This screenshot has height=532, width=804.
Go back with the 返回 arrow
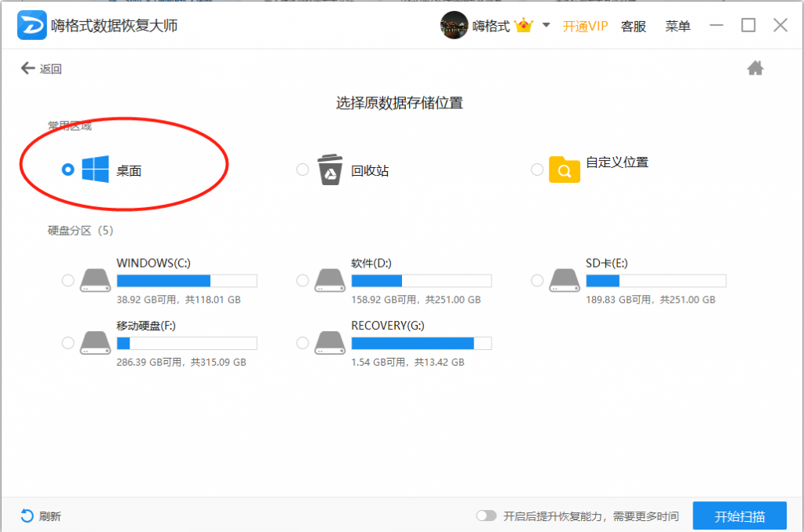[x=27, y=68]
